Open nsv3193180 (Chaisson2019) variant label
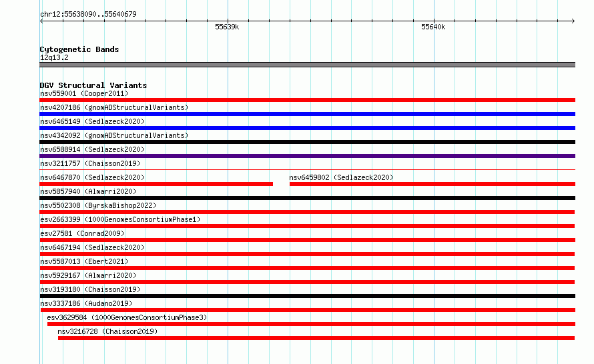 pyautogui.click(x=90, y=289)
